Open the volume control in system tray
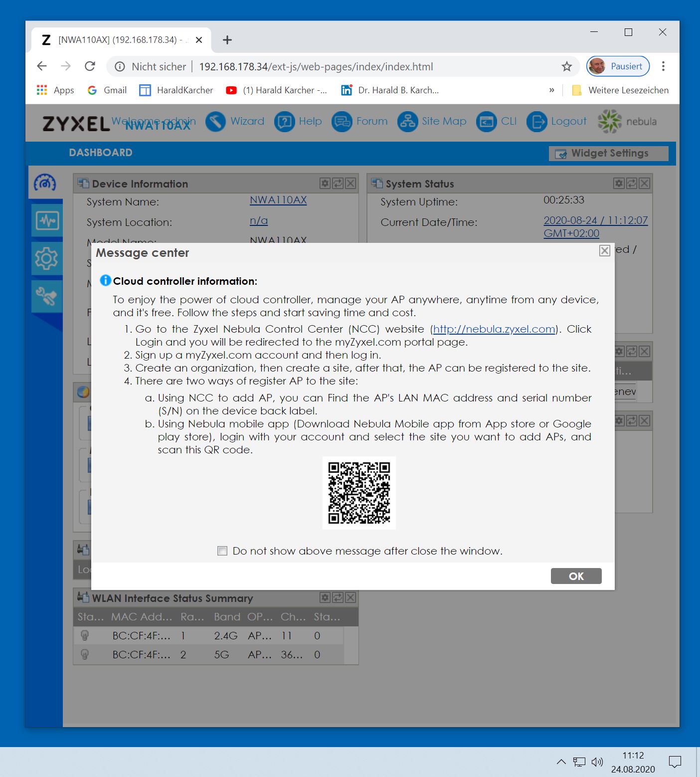The height and width of the screenshot is (777, 700). click(597, 762)
